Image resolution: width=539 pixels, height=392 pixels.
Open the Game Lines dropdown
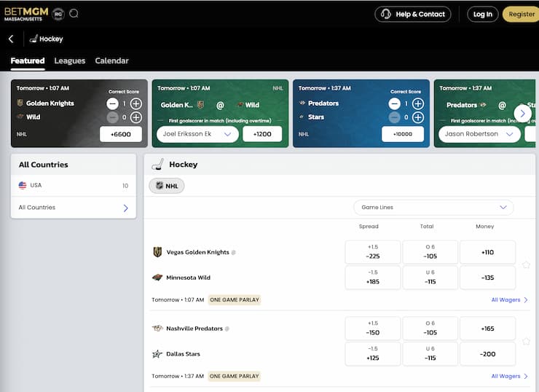[x=433, y=208]
